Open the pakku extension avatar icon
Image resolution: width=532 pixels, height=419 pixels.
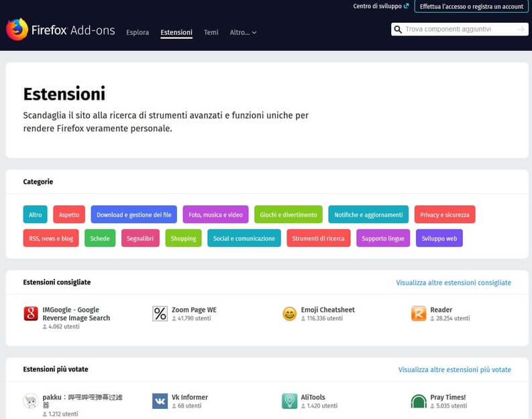coord(31,401)
